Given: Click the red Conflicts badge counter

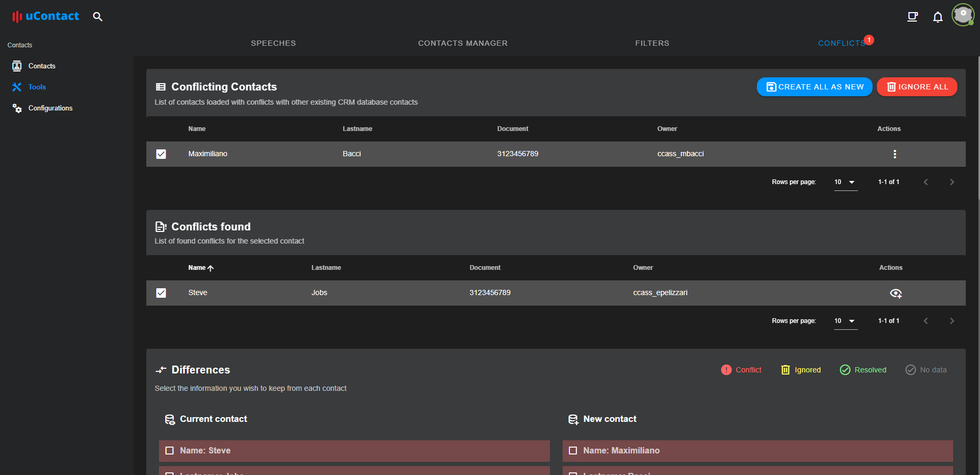Looking at the screenshot, I should [869, 39].
